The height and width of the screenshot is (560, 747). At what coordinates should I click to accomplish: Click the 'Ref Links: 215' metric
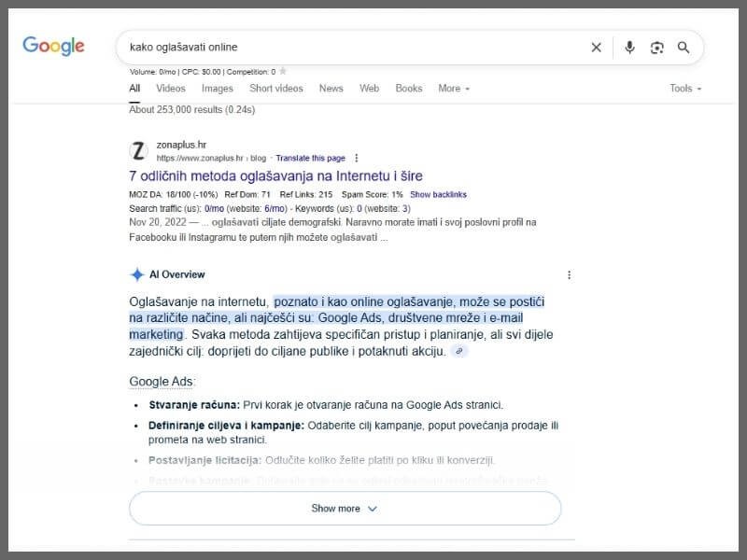306,195
